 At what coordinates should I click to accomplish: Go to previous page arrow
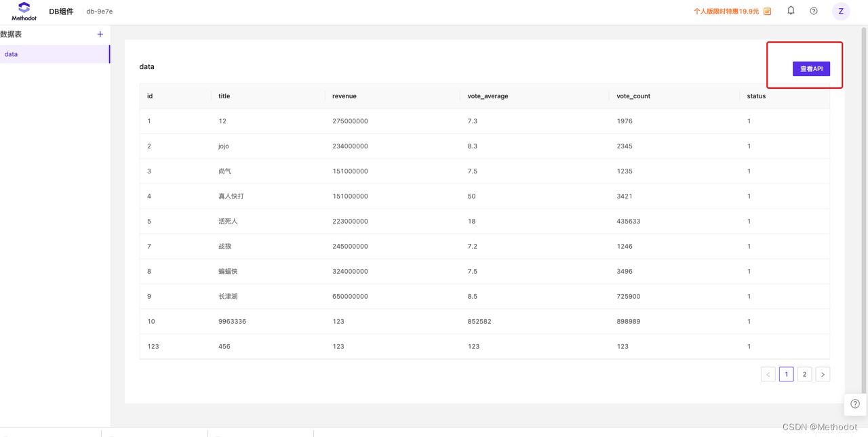coord(768,374)
